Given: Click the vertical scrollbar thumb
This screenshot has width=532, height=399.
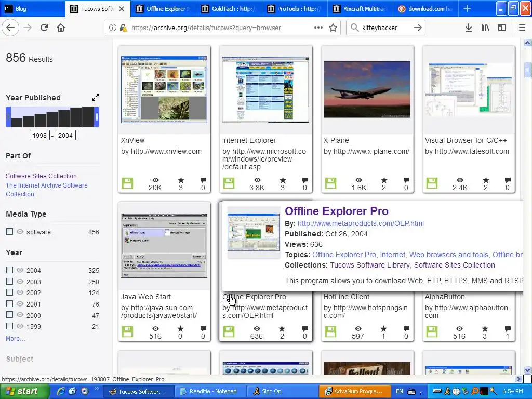Looking at the screenshot, I should click(x=527, y=70).
